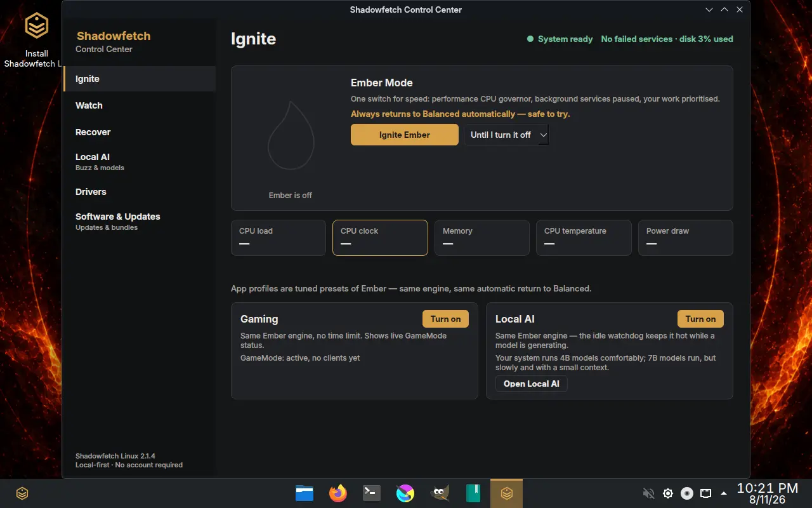Click the Ignite Ember button
The height and width of the screenshot is (508, 812).
(405, 135)
